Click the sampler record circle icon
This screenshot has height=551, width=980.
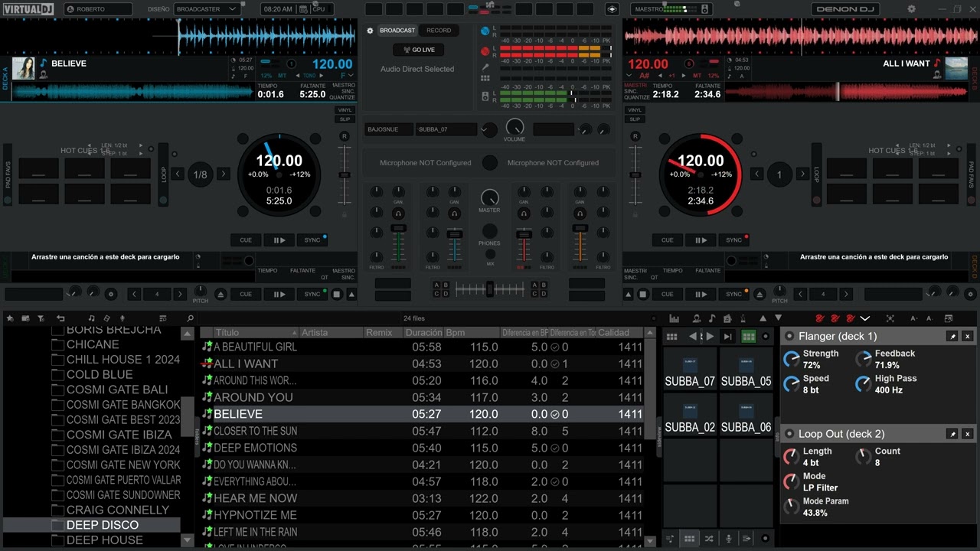(765, 336)
